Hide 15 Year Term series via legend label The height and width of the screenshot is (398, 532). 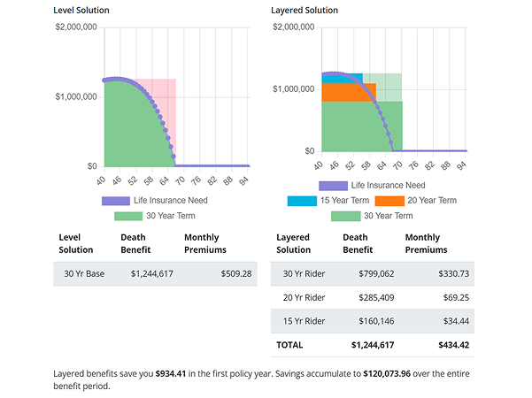pyautogui.click(x=344, y=201)
